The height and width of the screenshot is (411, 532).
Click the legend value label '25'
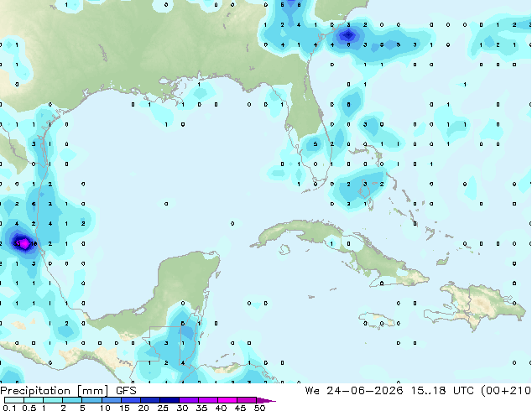point(163,408)
